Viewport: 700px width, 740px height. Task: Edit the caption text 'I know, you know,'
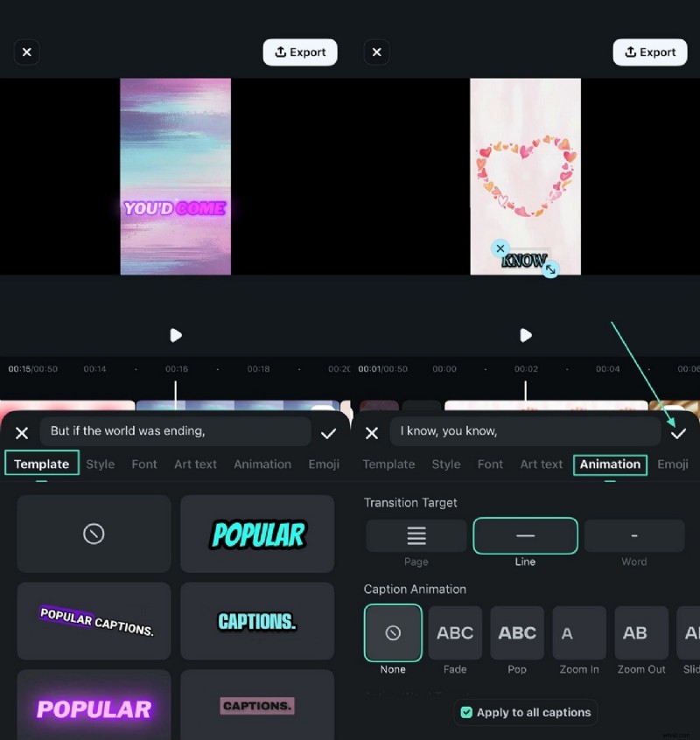tap(525, 430)
